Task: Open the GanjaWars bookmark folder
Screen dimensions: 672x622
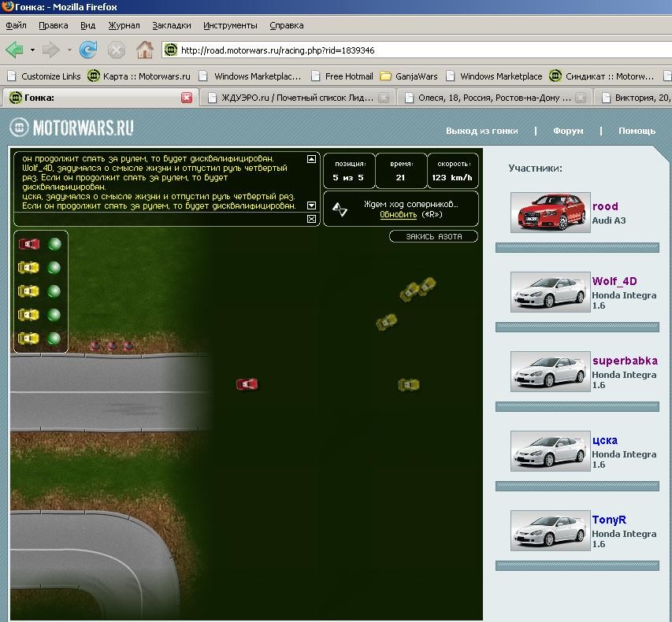Action: (410, 76)
